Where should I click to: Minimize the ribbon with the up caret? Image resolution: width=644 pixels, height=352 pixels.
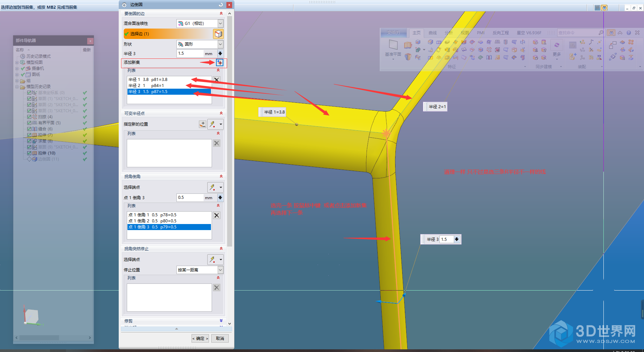620,33
